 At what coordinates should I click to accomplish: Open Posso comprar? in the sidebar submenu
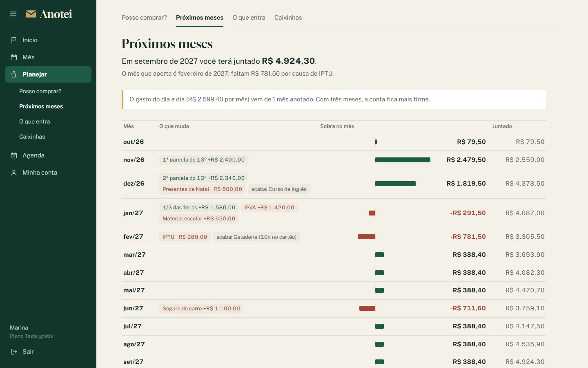[40, 91]
